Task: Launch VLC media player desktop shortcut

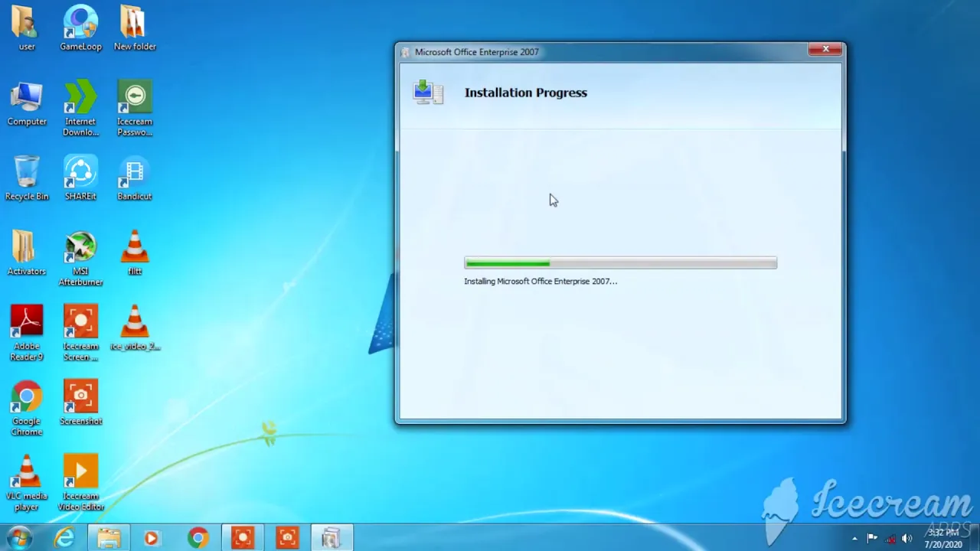Action: tap(27, 483)
